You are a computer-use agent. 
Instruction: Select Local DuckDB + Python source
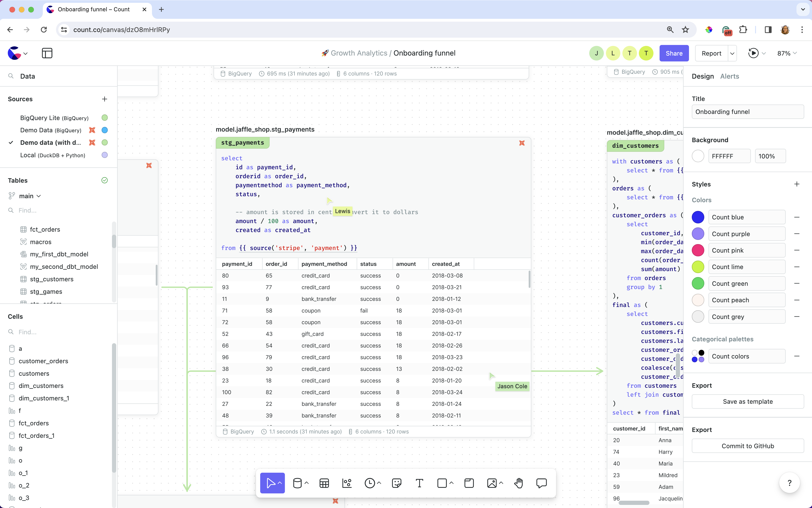click(x=53, y=155)
